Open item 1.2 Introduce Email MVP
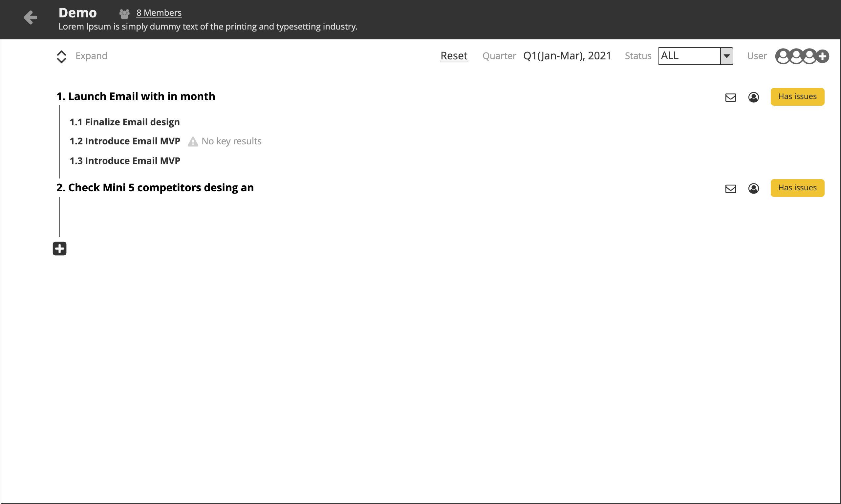Viewport: 841px width, 504px height. tap(125, 141)
